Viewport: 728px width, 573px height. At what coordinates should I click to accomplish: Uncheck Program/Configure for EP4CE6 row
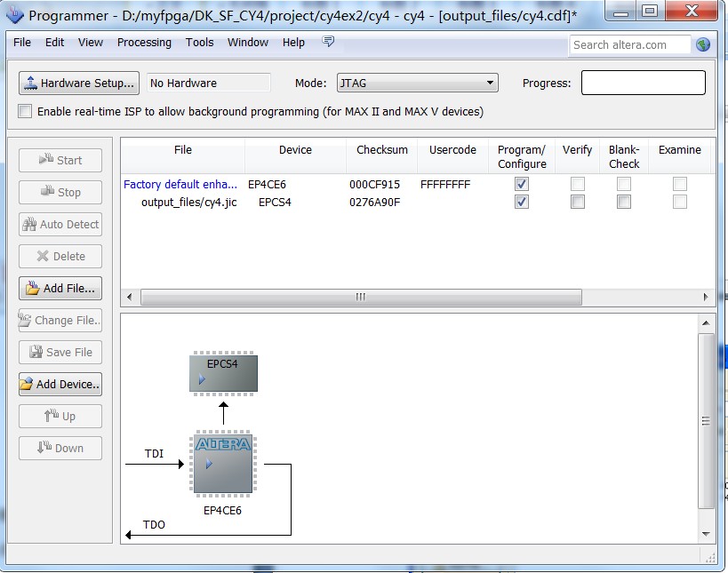click(x=522, y=184)
